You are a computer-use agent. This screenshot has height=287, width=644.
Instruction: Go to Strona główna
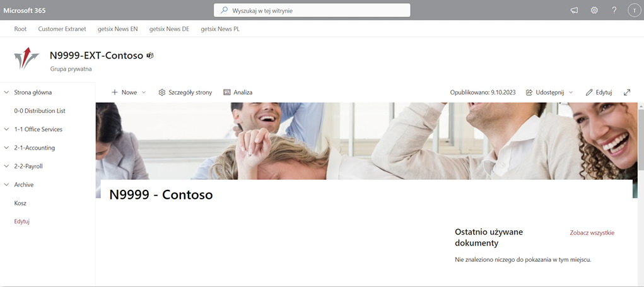tap(33, 92)
